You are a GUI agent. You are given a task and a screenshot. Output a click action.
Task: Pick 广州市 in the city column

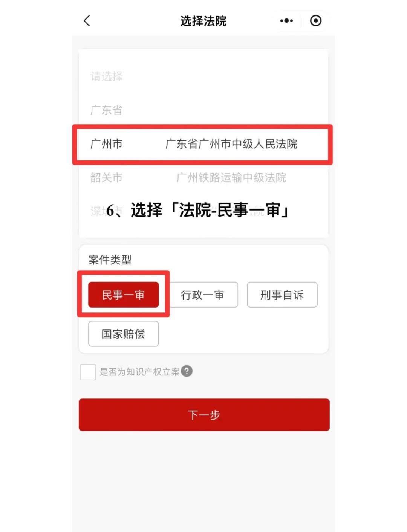tap(106, 144)
